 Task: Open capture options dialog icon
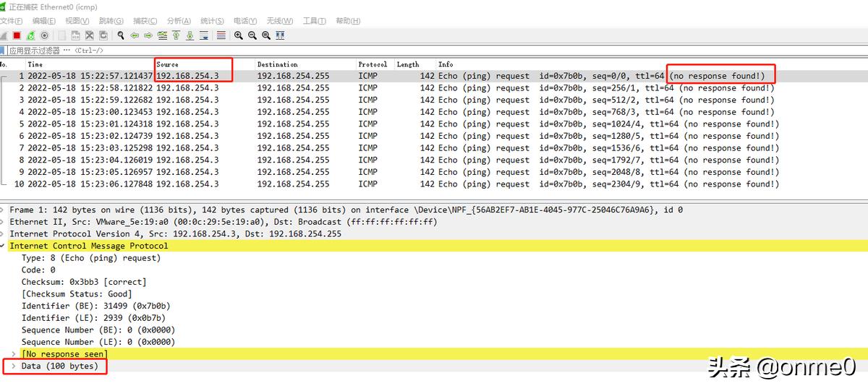(44, 35)
